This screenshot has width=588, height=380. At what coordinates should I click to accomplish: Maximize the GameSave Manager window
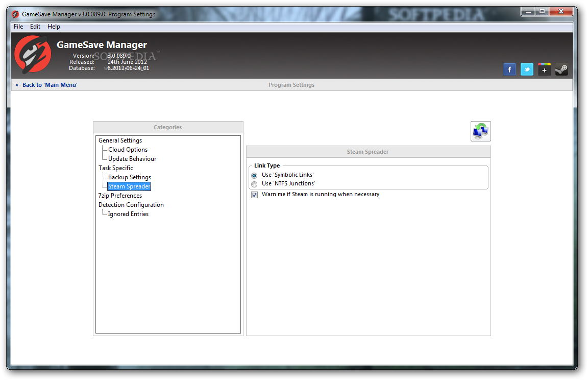point(542,12)
